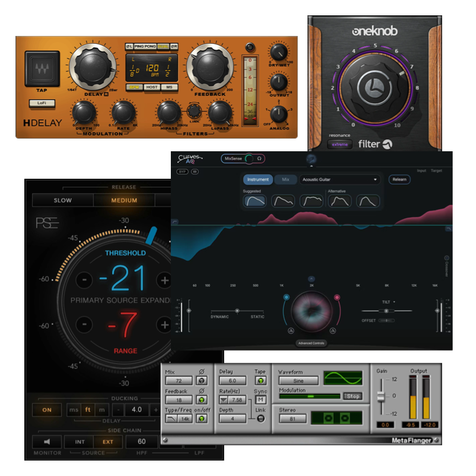Screen dimensions: 476x476
Task: Click the Waves TAP pad in H-Delay
Action: click(42, 69)
